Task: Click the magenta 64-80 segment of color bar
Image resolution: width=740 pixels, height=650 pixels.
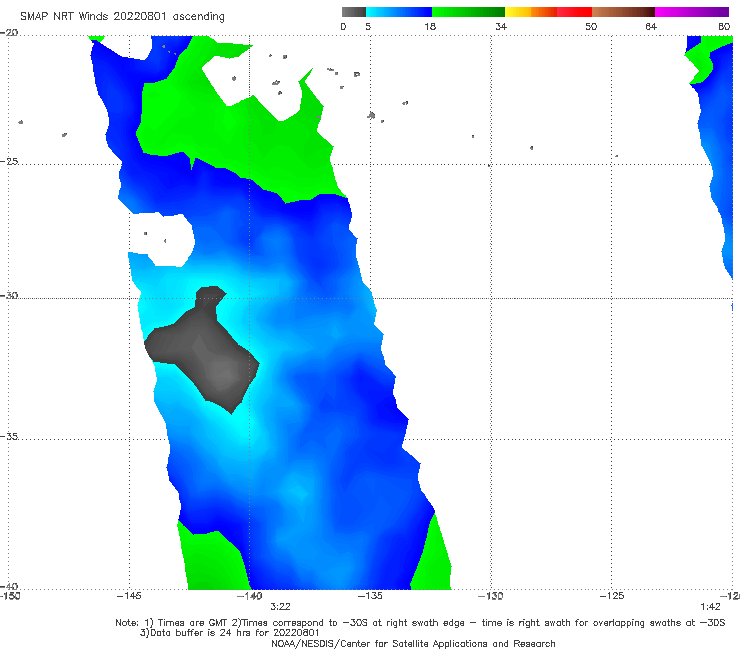Action: [x=692, y=12]
